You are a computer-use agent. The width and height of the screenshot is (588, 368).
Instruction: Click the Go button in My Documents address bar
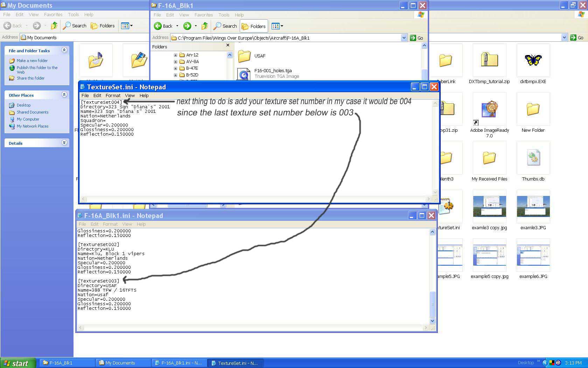click(577, 38)
